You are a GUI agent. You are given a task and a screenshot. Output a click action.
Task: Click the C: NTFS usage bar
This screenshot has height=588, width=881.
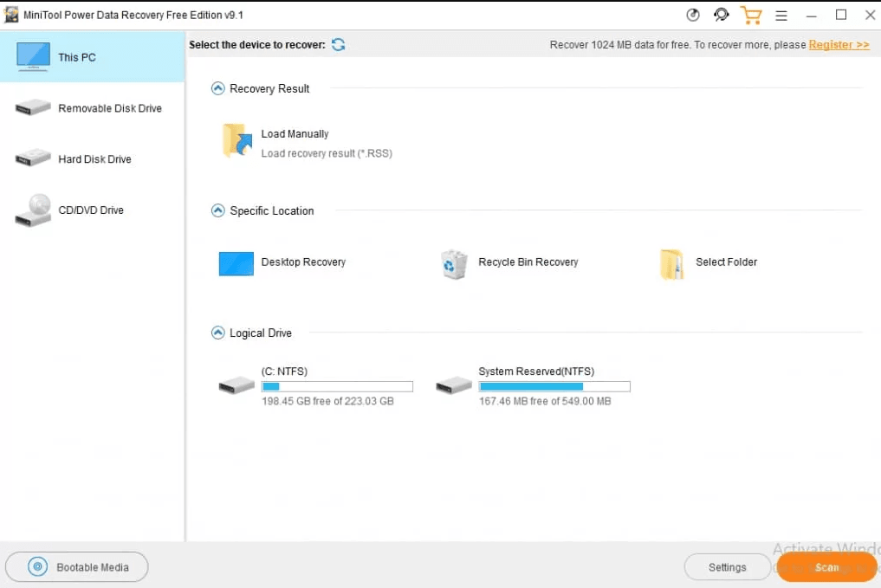[337, 386]
